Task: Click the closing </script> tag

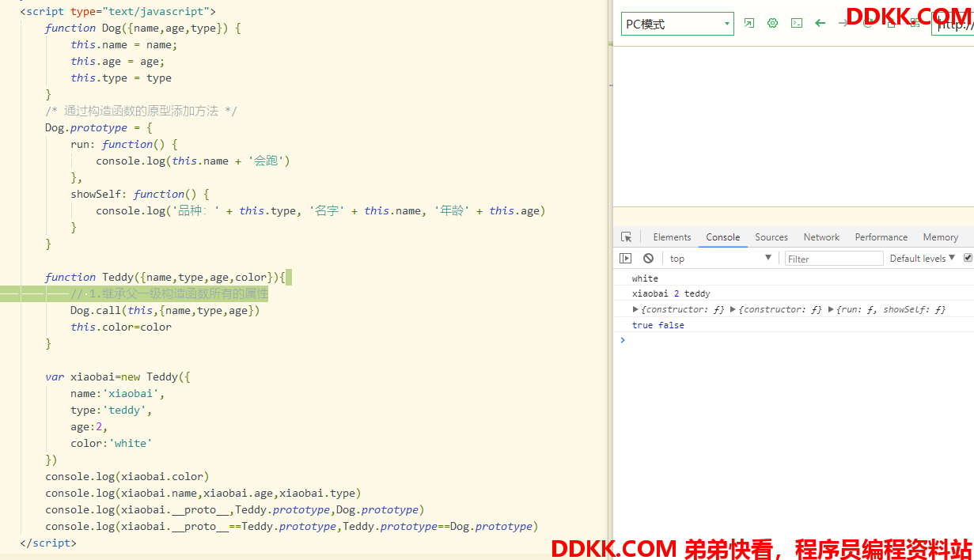Action: [x=48, y=543]
